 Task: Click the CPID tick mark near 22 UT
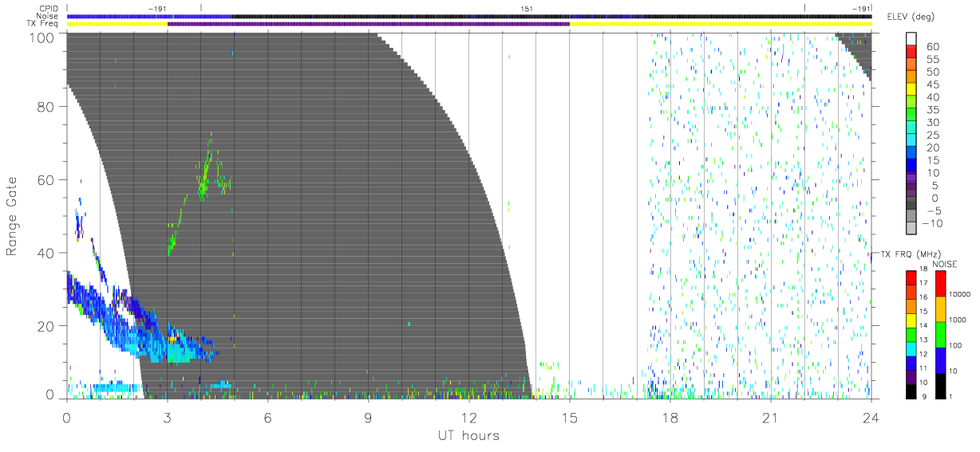[804, 8]
